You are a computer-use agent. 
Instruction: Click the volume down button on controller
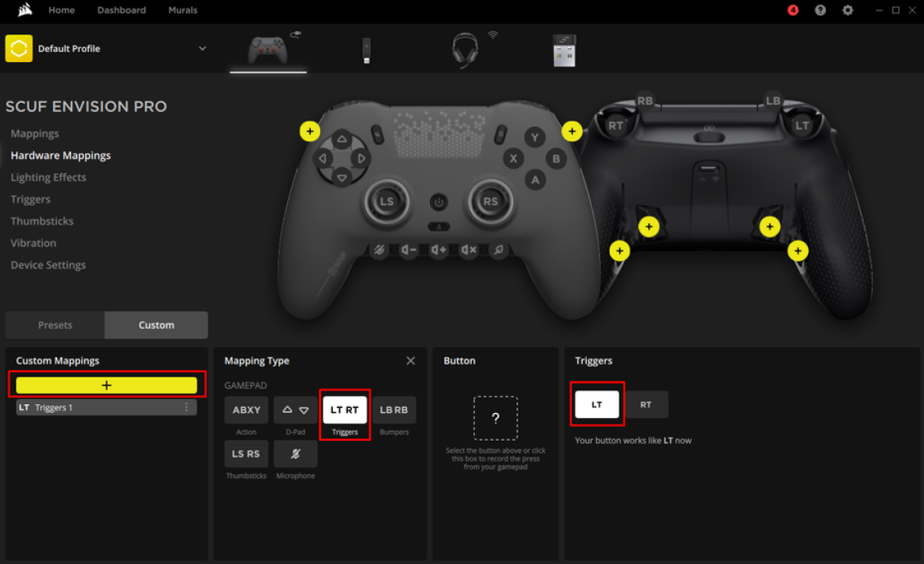(408, 251)
